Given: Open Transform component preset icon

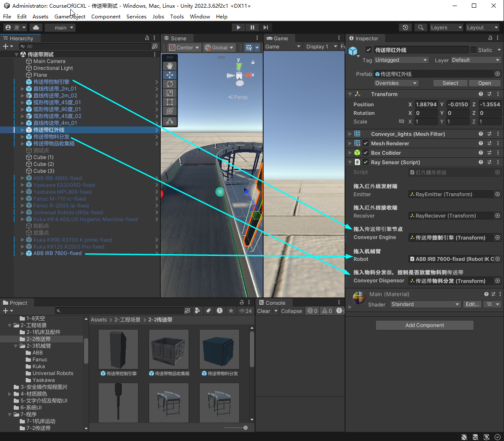Looking at the screenshot, I should click(489, 94).
